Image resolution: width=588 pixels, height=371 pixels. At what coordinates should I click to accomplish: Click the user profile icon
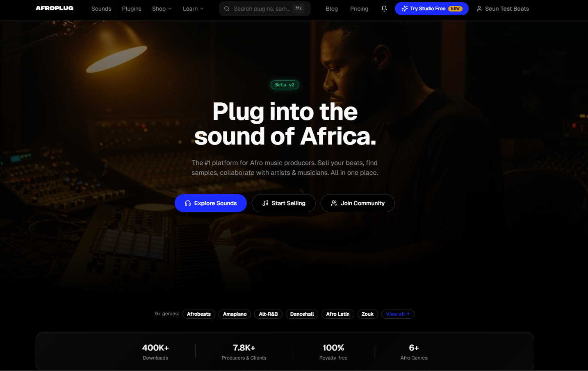click(x=479, y=9)
